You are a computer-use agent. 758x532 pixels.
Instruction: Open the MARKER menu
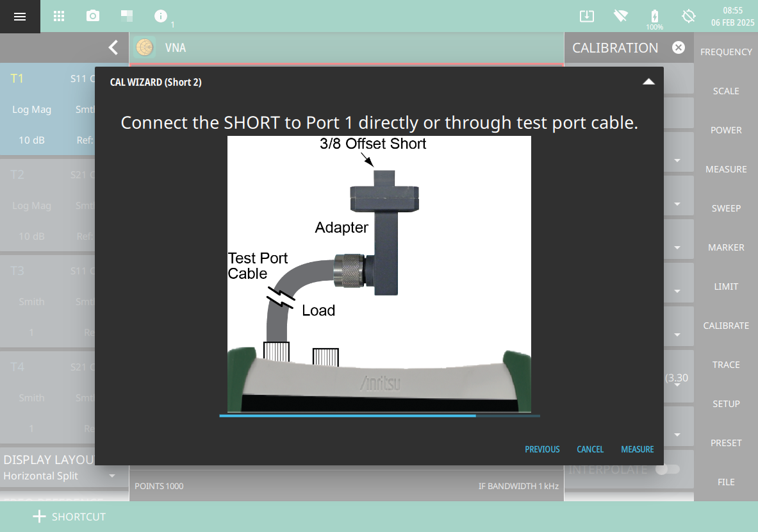coord(726,247)
